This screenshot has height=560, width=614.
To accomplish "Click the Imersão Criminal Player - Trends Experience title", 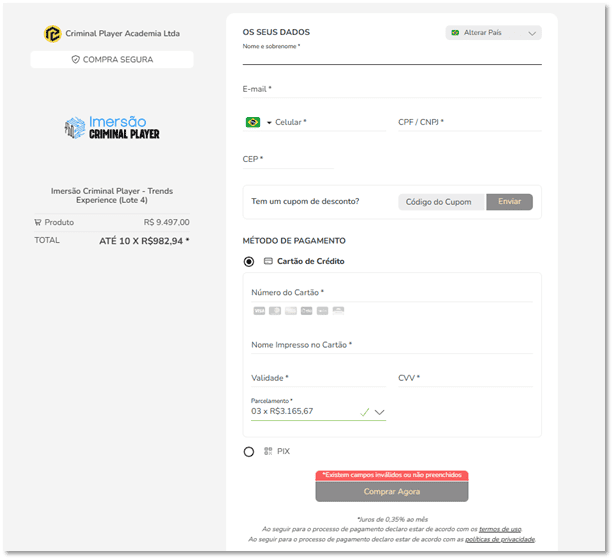I will click(x=112, y=195).
